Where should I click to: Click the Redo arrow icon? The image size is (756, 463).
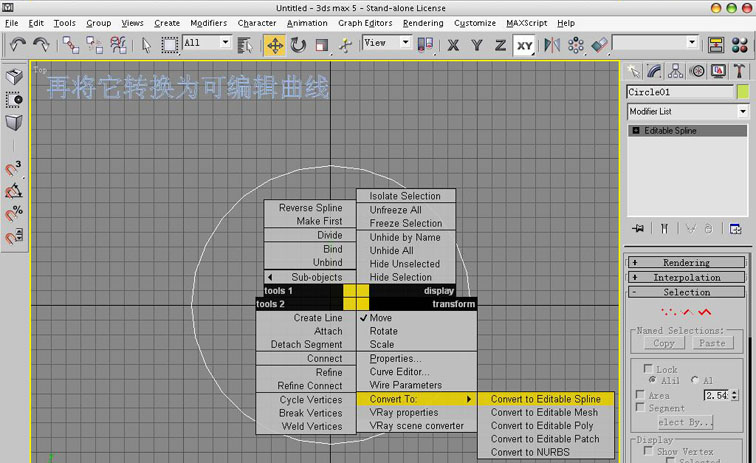tap(41, 45)
